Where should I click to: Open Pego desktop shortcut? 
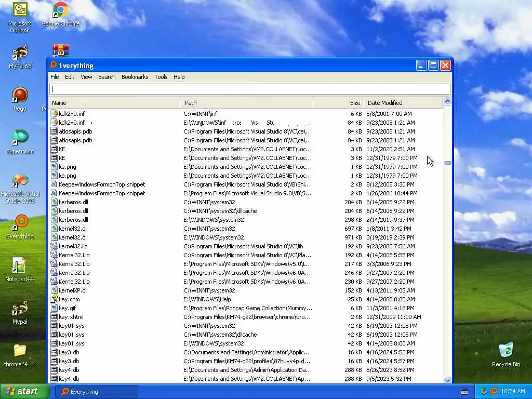[x=20, y=99]
